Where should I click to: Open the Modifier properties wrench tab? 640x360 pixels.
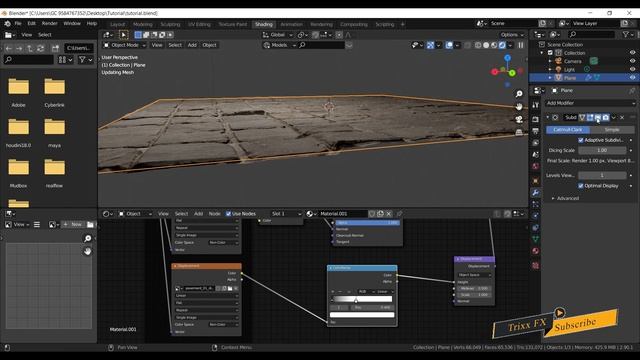point(536,192)
